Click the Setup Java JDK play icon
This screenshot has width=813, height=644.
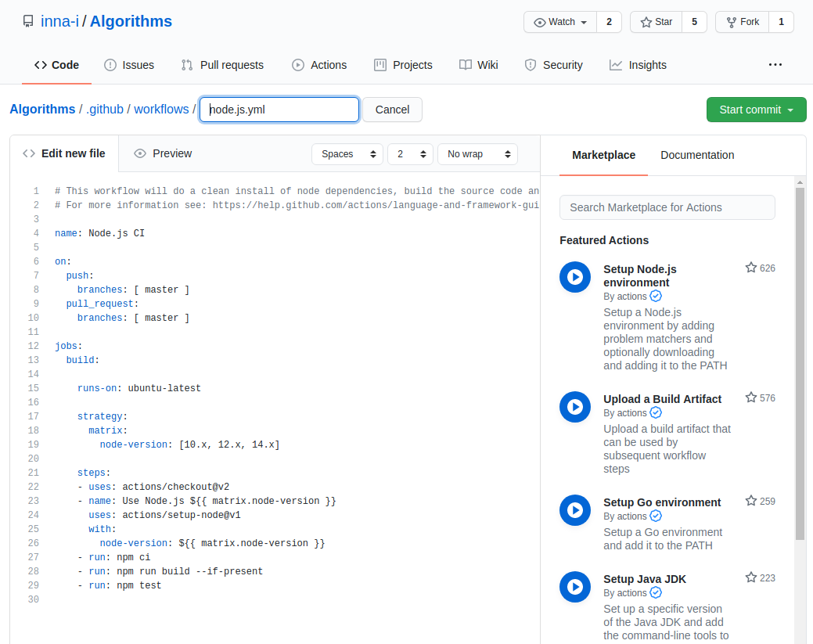(x=575, y=587)
